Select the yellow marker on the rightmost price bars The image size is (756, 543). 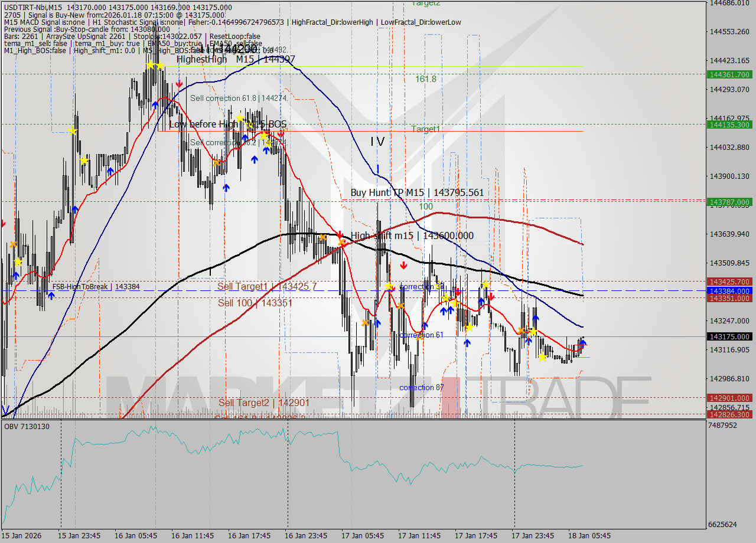pyautogui.click(x=543, y=356)
